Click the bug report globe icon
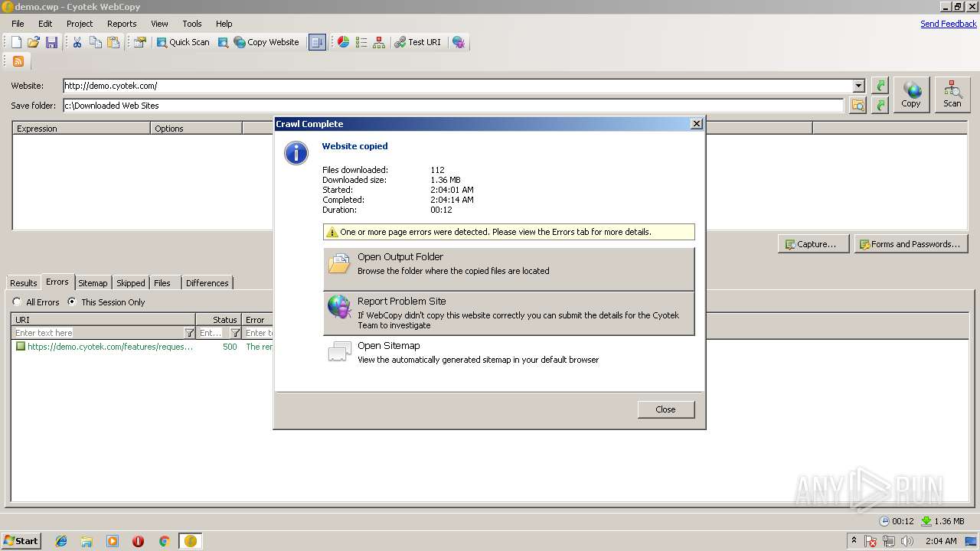The width and height of the screenshot is (980, 551). click(459, 42)
